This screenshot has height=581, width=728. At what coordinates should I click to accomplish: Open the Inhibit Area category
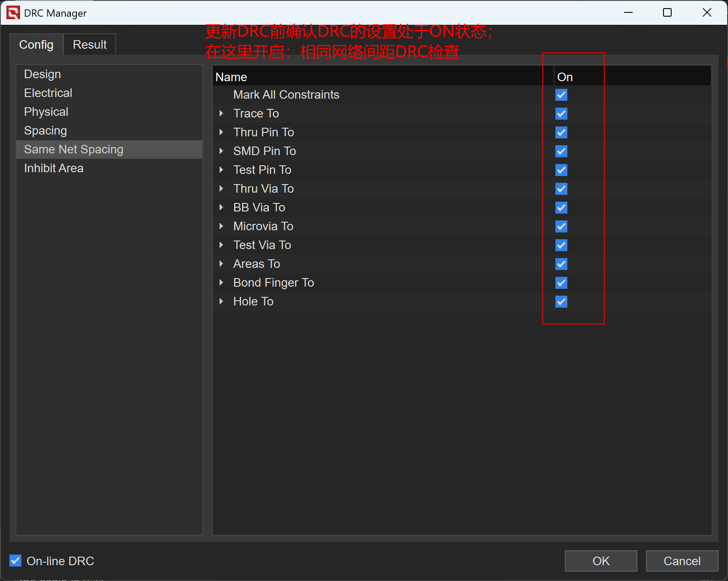[x=54, y=168]
